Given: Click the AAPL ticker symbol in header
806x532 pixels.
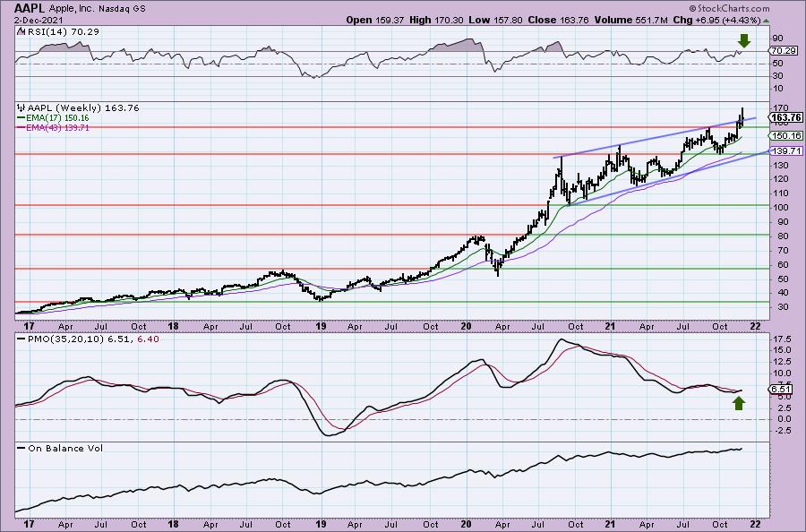Looking at the screenshot, I should tap(30, 8).
